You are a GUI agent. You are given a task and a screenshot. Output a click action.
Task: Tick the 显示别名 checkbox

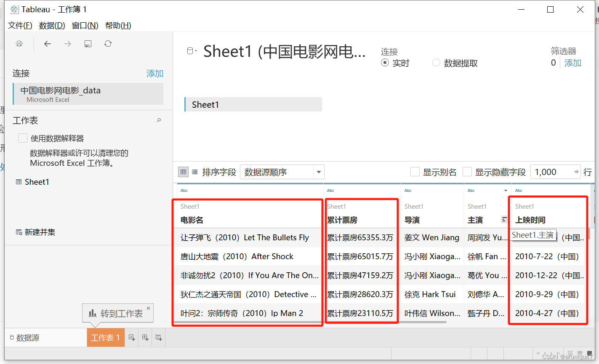tap(415, 172)
